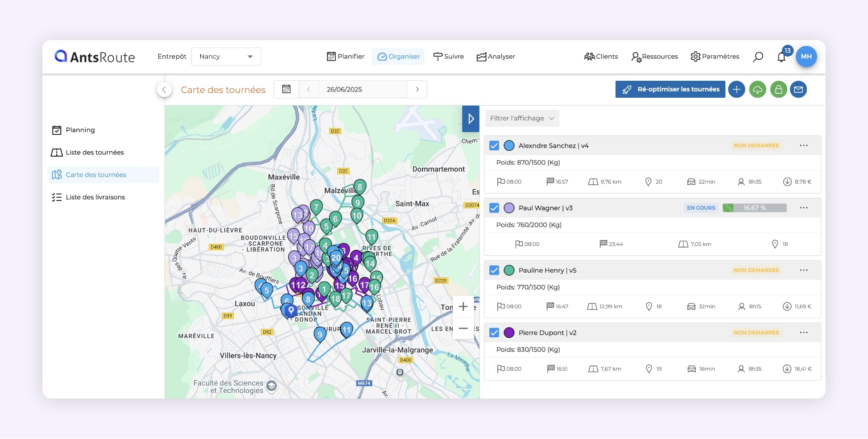Click the envelope messaging icon
868x439 pixels.
[x=799, y=89]
